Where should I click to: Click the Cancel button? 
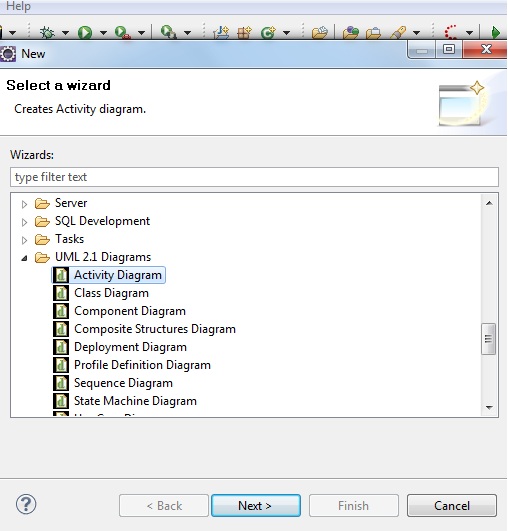(452, 506)
